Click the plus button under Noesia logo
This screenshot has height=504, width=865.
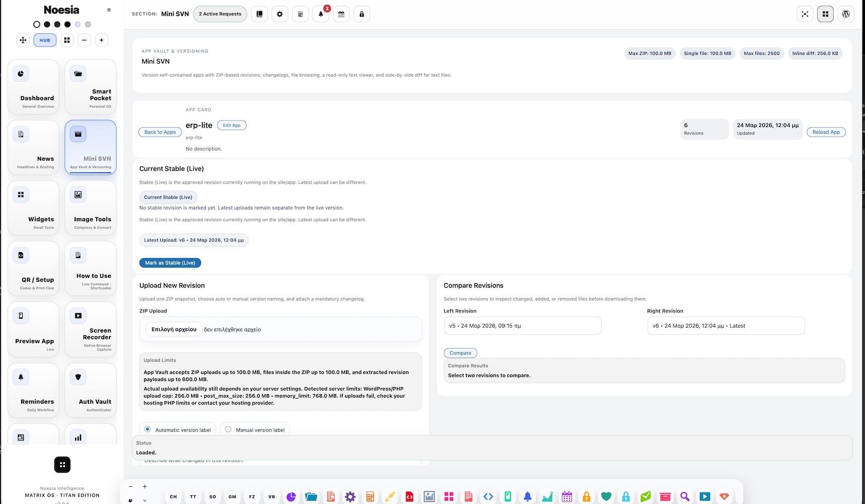pos(101,40)
